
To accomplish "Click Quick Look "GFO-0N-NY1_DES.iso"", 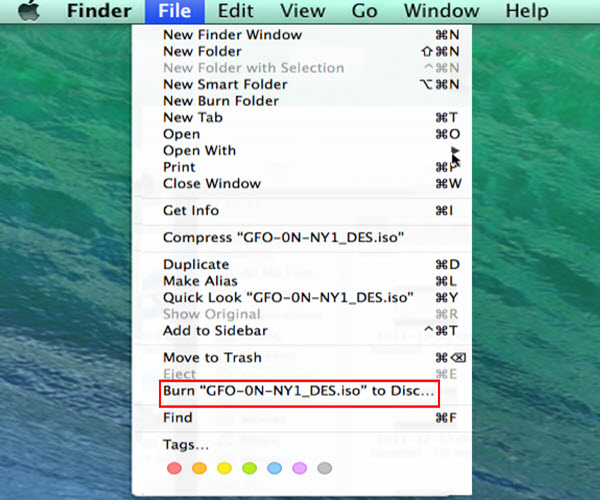I will coord(288,298).
